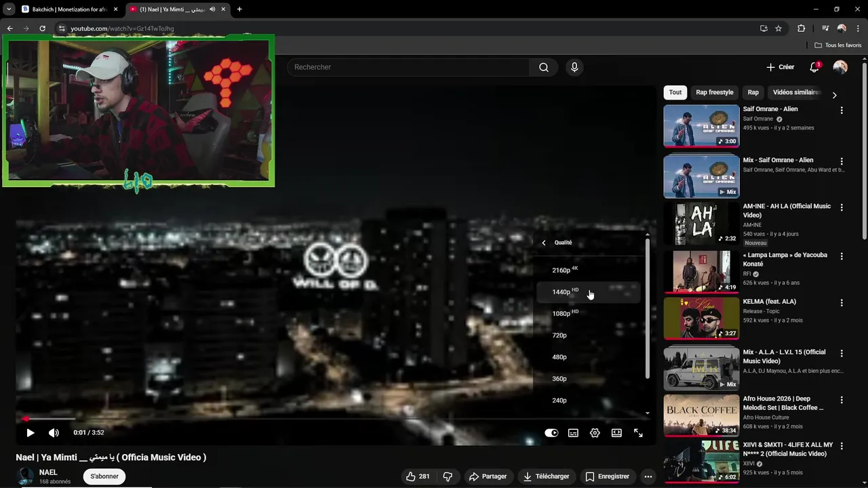Show more filter chips arrow
Screen dimensions: 868x488
tap(834, 95)
